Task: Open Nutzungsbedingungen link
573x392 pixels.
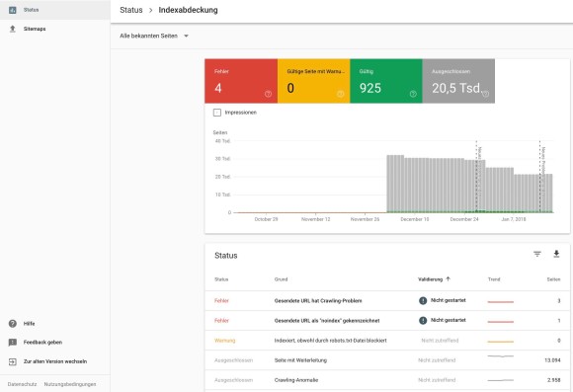Action: (x=70, y=384)
